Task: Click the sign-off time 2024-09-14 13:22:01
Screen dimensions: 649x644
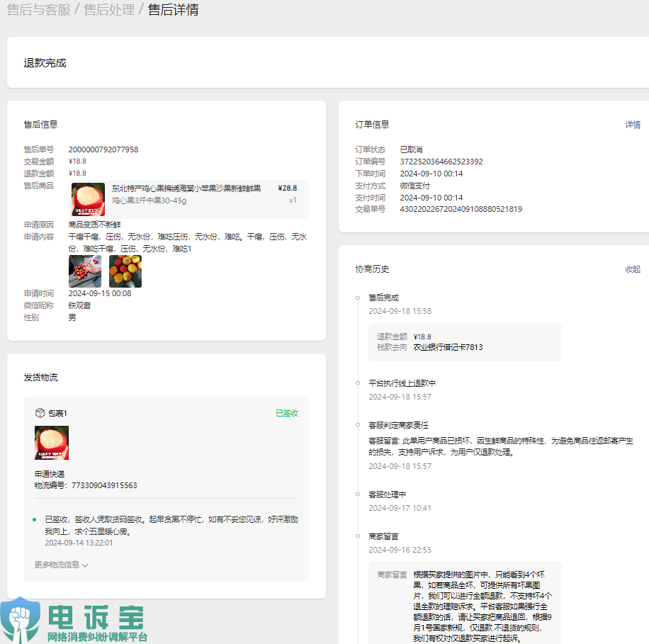Action: point(79,543)
